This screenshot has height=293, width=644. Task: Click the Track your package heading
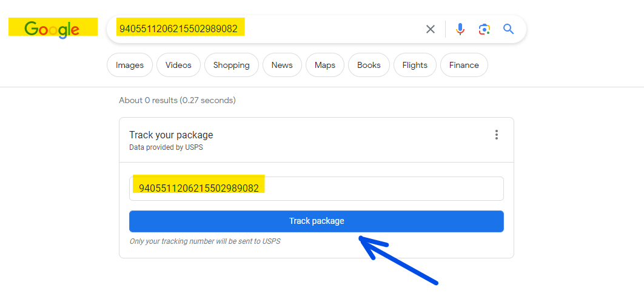click(171, 135)
